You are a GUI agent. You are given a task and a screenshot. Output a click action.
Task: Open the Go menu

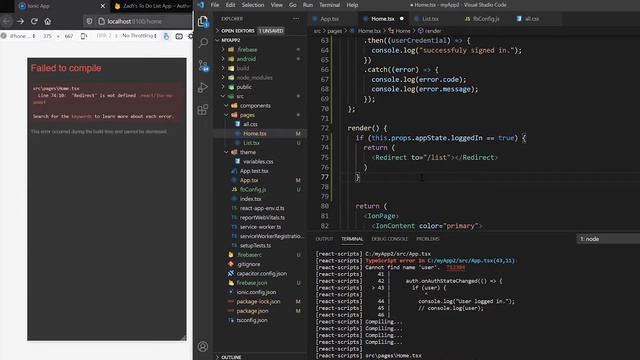pos(293,5)
